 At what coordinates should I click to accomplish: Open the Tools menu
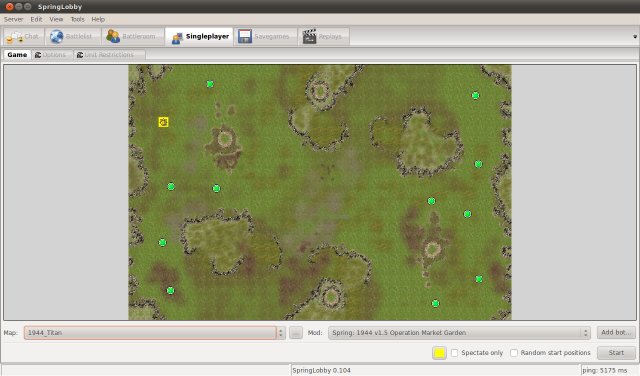[77, 19]
